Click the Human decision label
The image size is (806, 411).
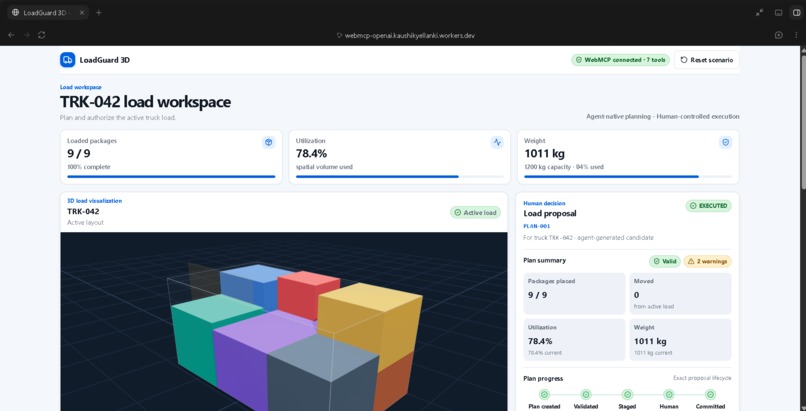tap(544, 203)
